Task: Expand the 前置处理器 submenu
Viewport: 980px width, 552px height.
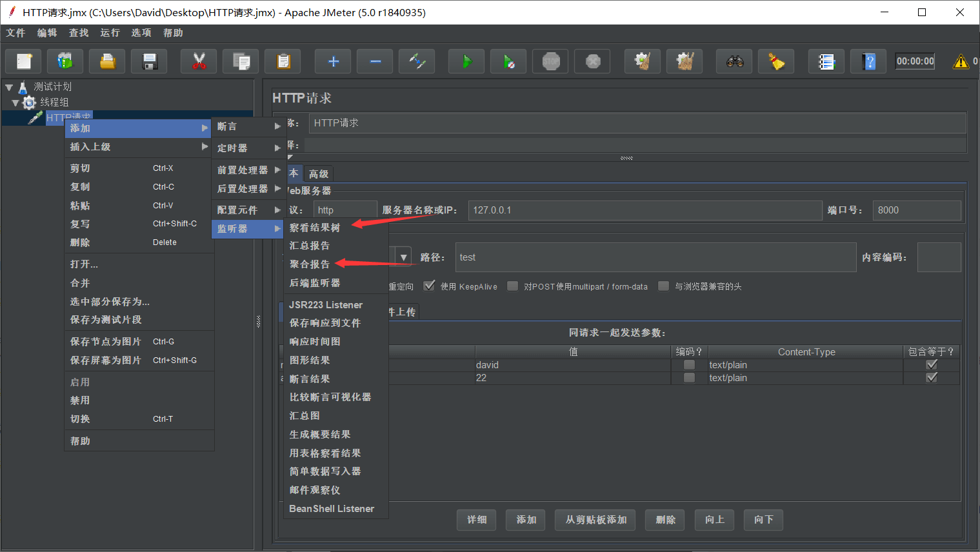Action: coord(248,170)
